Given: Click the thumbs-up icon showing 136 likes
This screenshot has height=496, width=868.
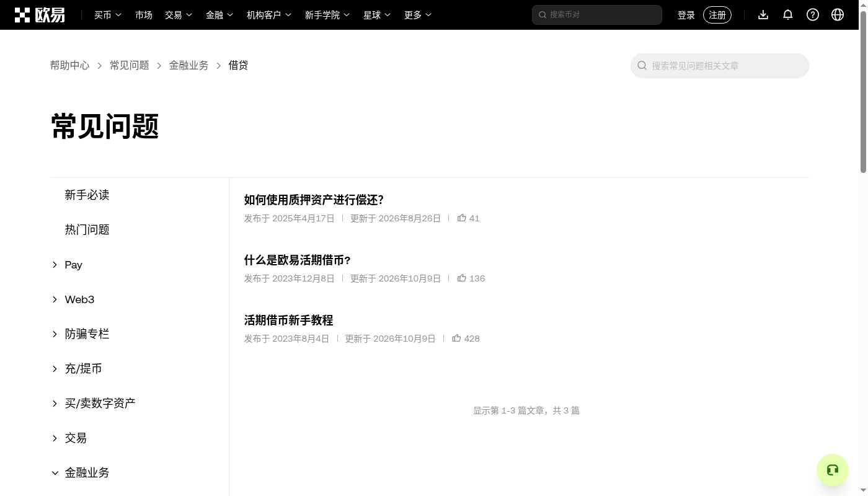Looking at the screenshot, I should click(462, 278).
